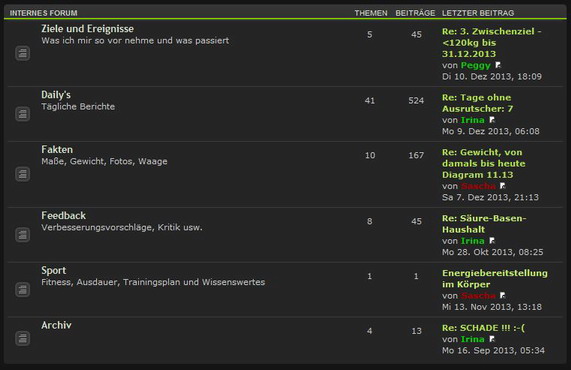
Task: Open post 'Energiebereitstellung im Körper'
Action: [495, 279]
